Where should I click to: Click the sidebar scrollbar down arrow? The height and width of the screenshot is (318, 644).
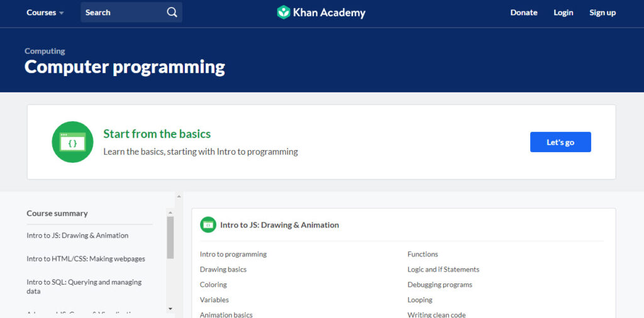[x=170, y=309]
